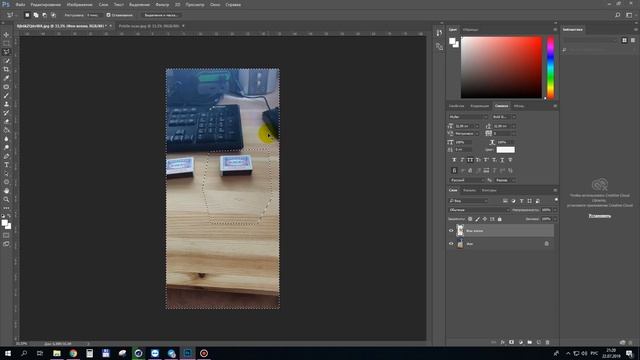Image resolution: width=640 pixels, height=360 pixels.
Task: Toggle faux bold in Character panel
Action: coord(454,160)
